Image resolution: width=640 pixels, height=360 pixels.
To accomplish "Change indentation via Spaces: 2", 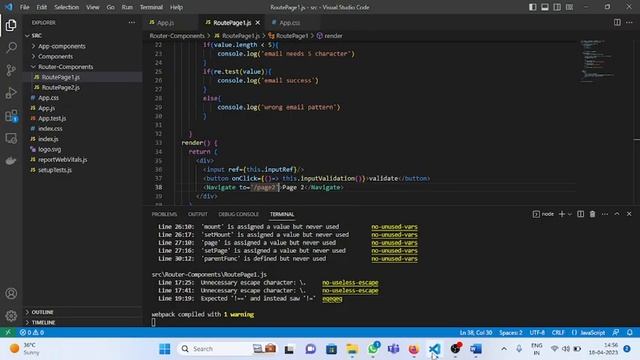I will click(510, 332).
